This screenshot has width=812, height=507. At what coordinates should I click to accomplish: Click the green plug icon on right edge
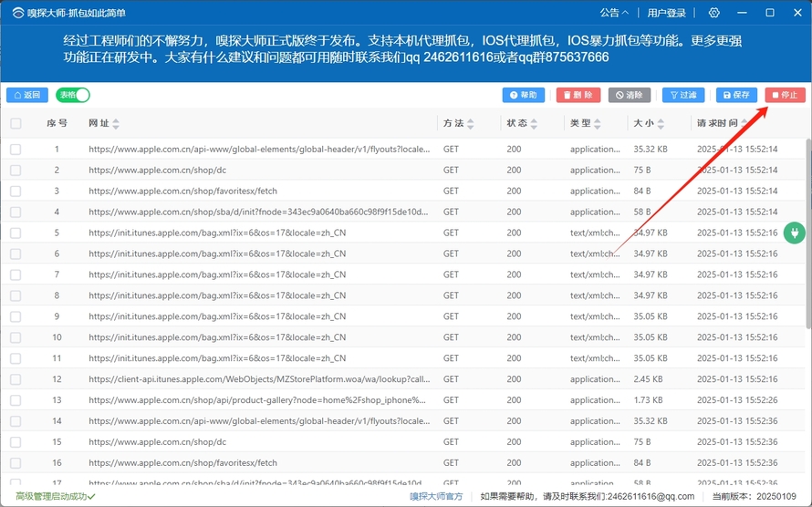pyautogui.click(x=795, y=233)
